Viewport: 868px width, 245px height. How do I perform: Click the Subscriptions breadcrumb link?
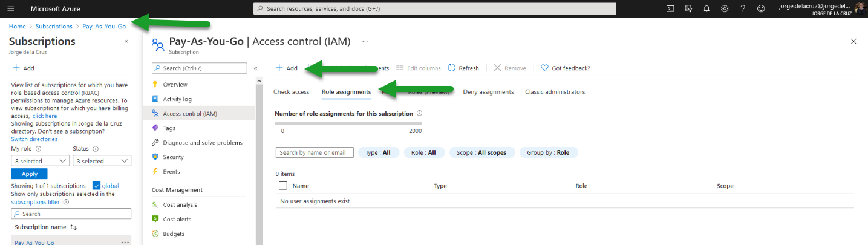tap(54, 27)
